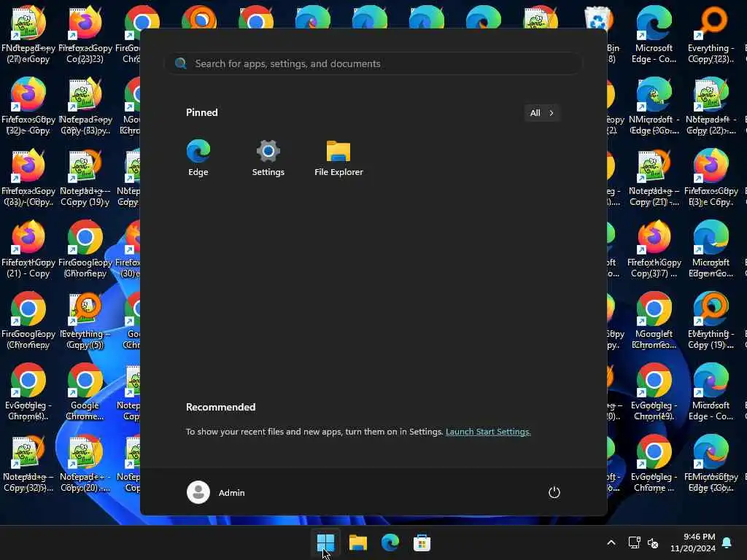
Task: Select the Everything Copy (19) desktop shortcut
Action: tap(711, 320)
